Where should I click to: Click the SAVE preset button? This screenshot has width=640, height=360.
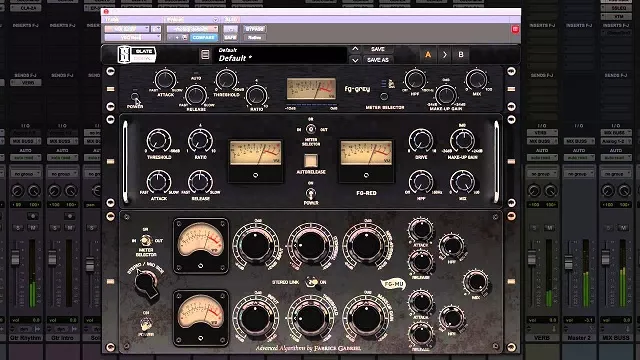pos(378,49)
